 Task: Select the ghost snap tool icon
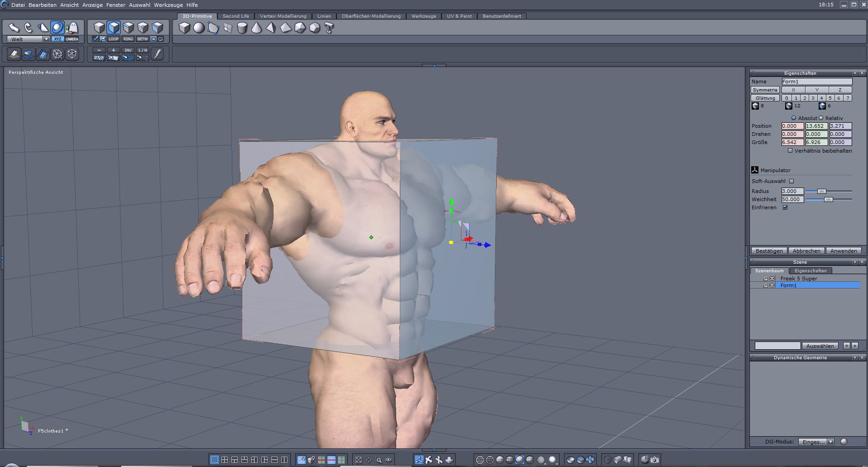72,28
